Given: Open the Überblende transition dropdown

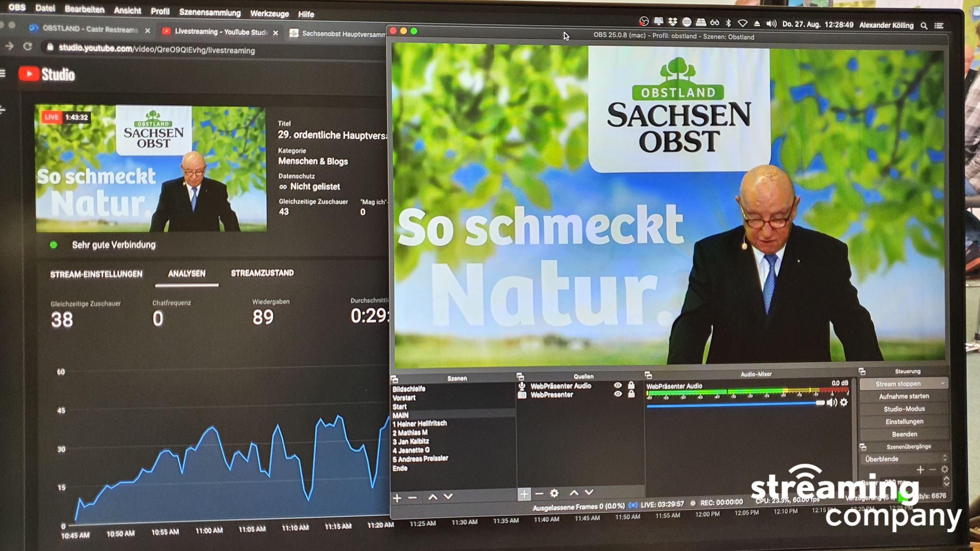Looking at the screenshot, I should click(x=904, y=459).
